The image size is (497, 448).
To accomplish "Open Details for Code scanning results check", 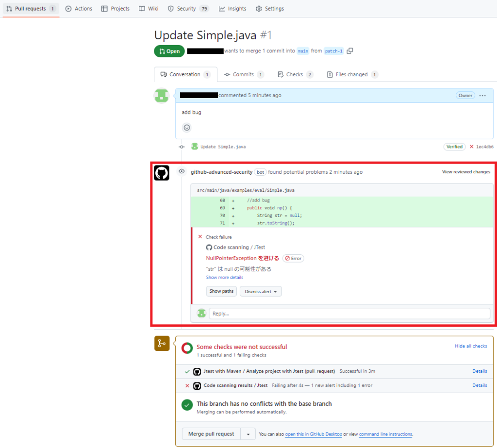I will [x=480, y=385].
